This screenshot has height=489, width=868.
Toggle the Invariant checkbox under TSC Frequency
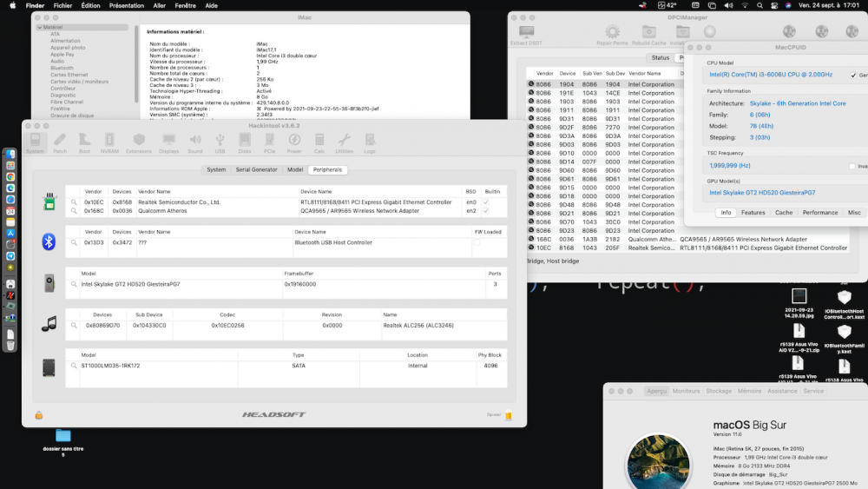(x=852, y=166)
